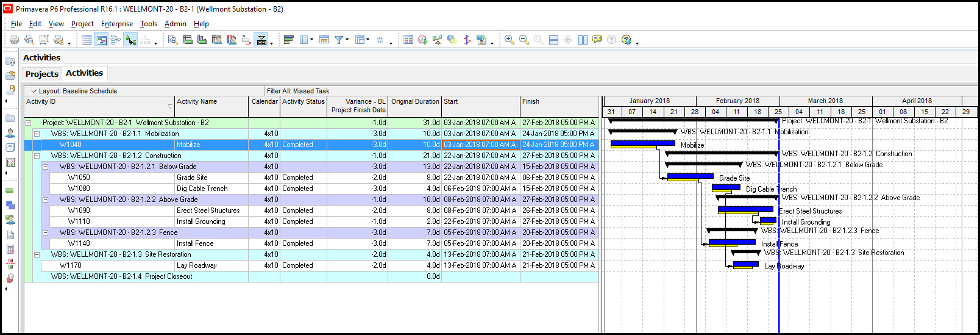Collapse WBS B2-1.2.3 Fence group

45,232
